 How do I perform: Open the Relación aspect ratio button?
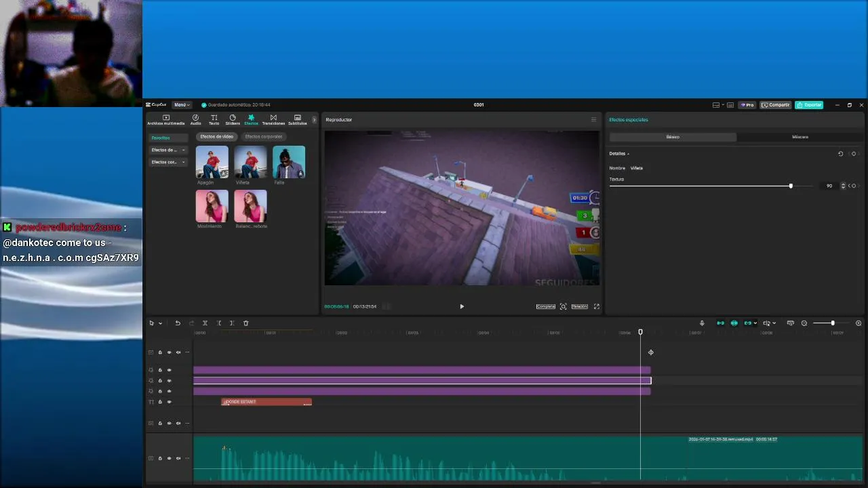tap(579, 306)
